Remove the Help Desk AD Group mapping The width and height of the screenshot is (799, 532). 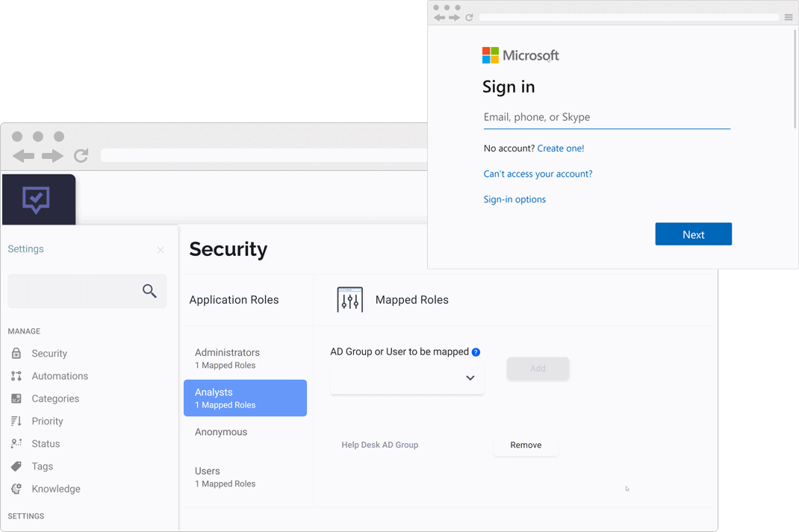click(526, 445)
